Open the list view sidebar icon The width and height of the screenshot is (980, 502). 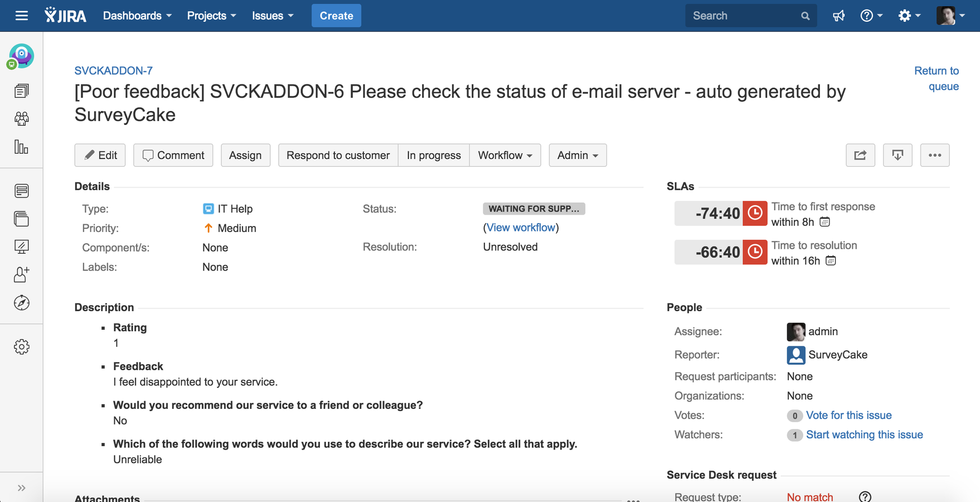pos(22,191)
